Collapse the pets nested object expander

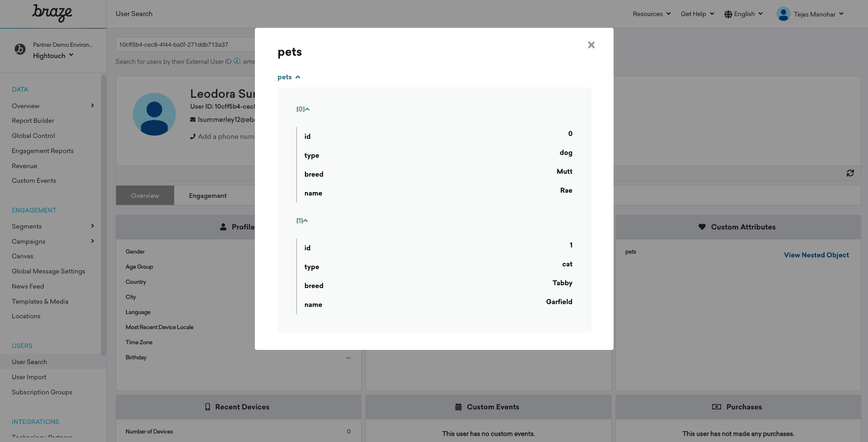click(x=289, y=77)
